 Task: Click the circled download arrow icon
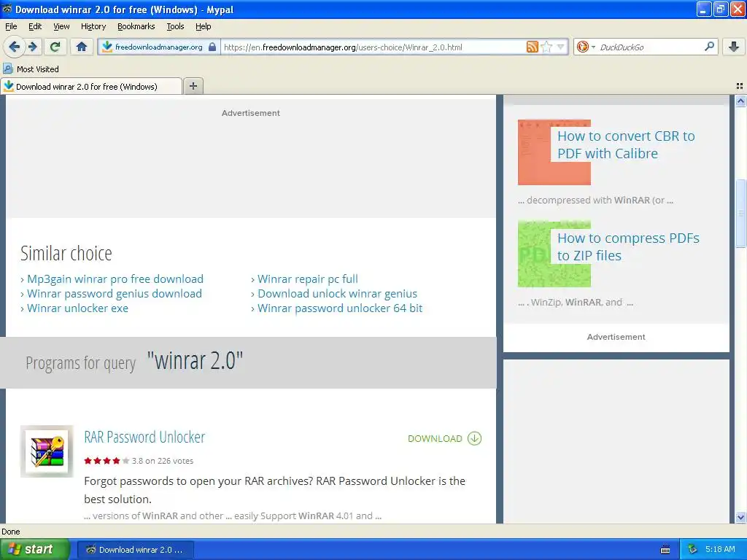[x=474, y=438]
